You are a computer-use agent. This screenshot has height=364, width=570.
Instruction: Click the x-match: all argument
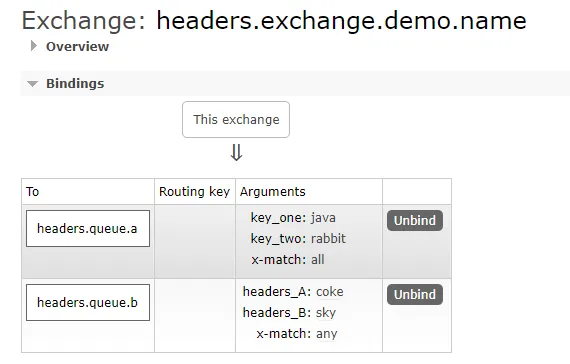point(288,260)
